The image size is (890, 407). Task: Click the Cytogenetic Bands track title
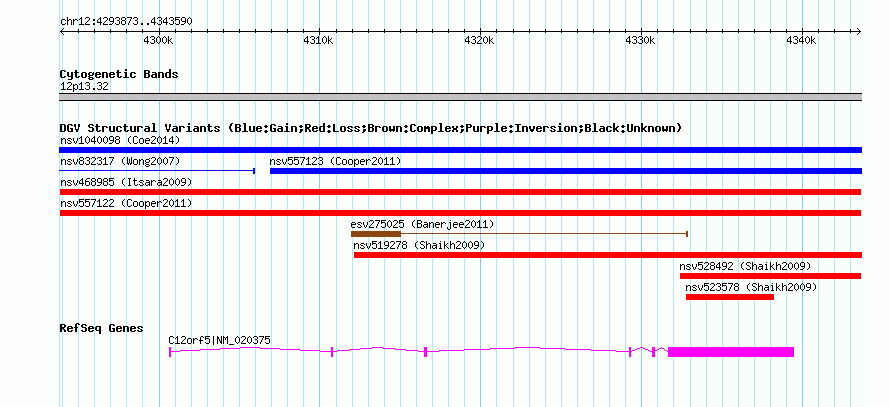point(119,74)
